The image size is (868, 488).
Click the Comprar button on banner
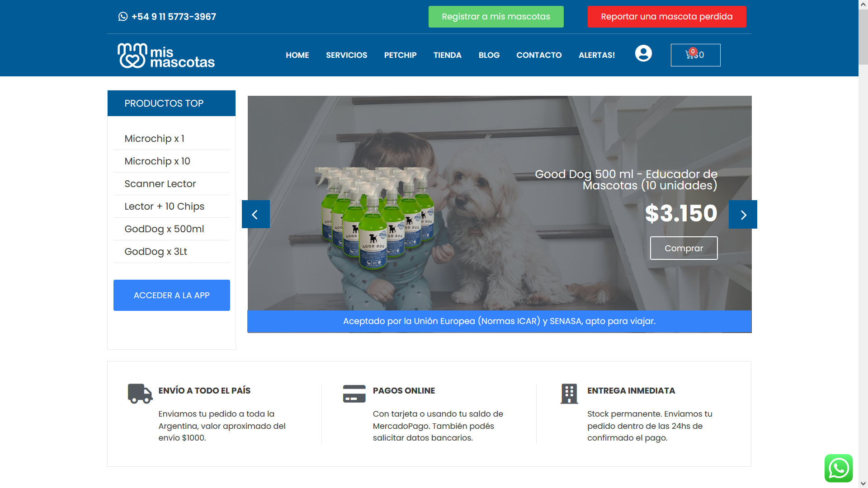tap(684, 248)
